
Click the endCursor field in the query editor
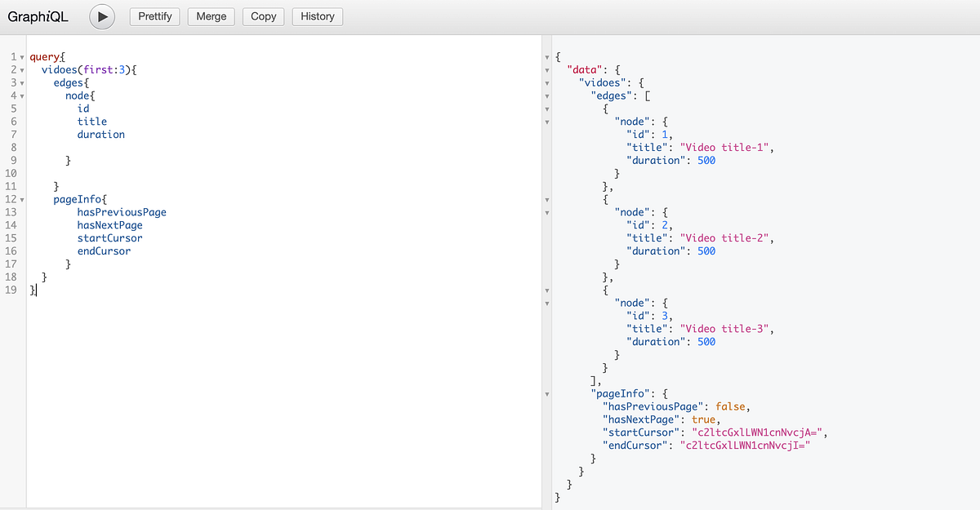pyautogui.click(x=104, y=251)
